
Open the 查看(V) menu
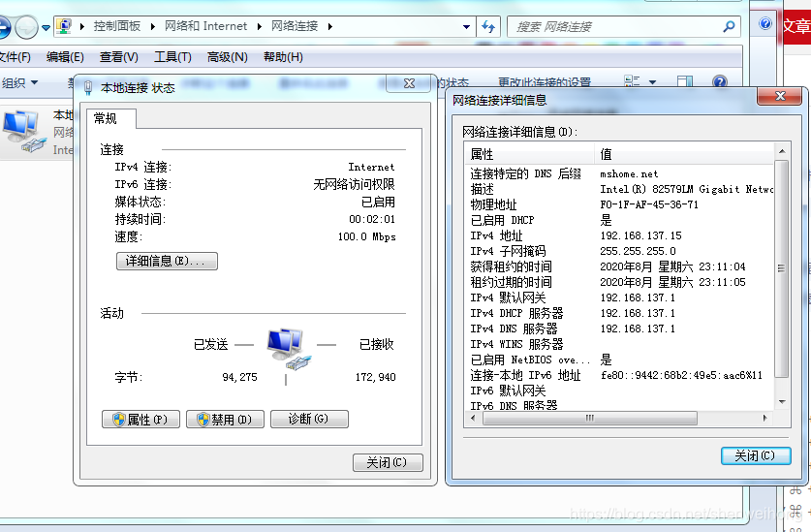click(x=119, y=57)
